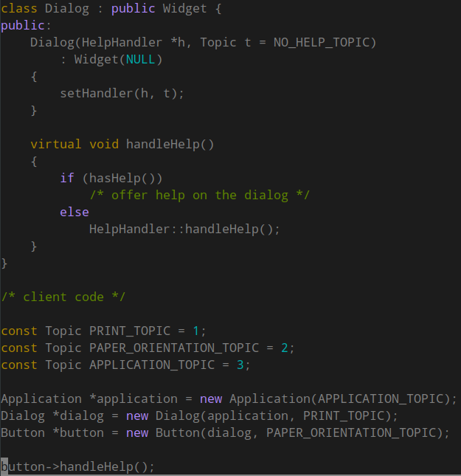Click the 'void' return type keyword
461x476 pixels.
click(x=104, y=144)
